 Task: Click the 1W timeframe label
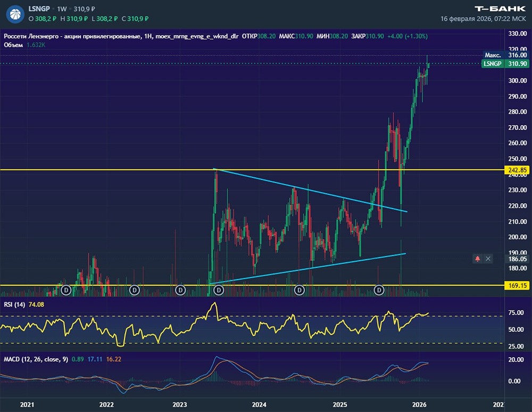[x=62, y=9]
